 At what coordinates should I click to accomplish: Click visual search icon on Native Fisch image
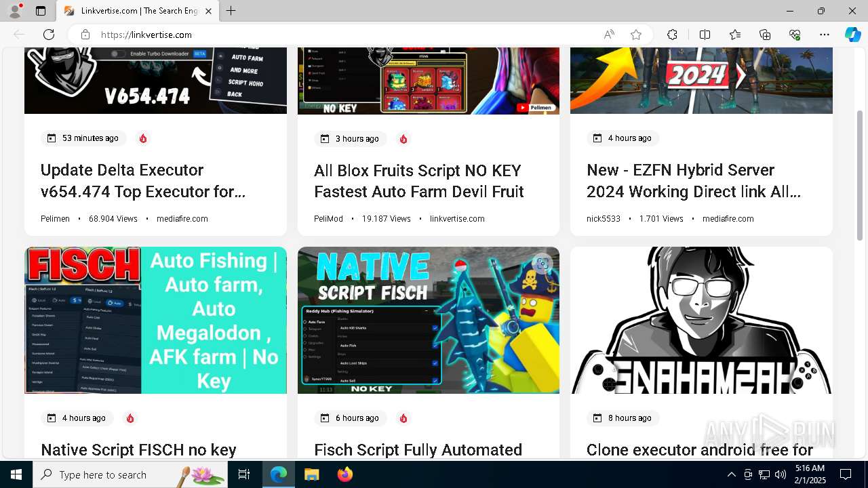pos(542,264)
